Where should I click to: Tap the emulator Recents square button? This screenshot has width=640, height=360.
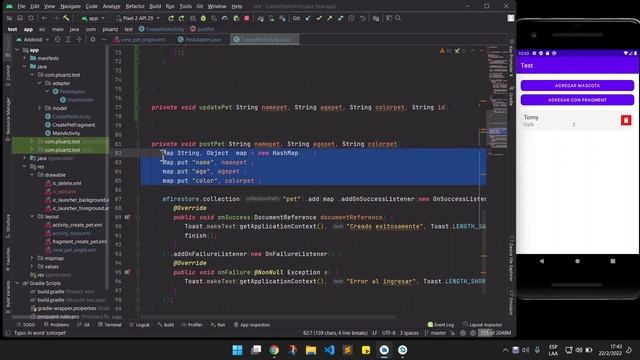tap(613, 261)
